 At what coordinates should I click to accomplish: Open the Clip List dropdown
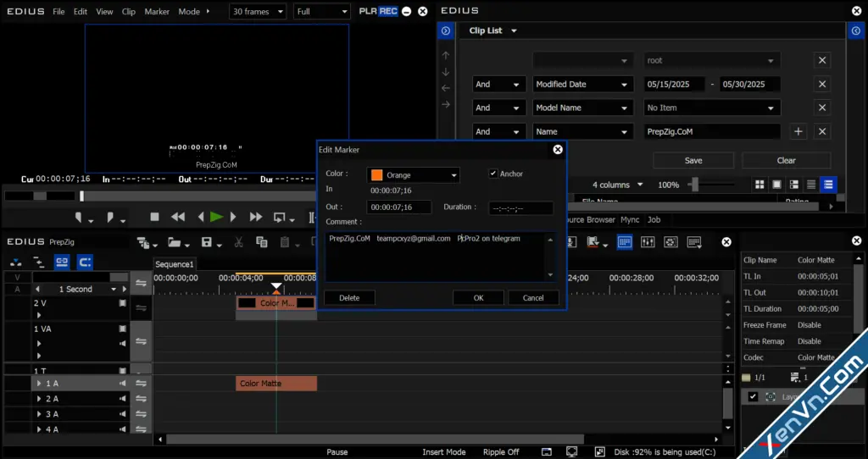pyautogui.click(x=492, y=30)
